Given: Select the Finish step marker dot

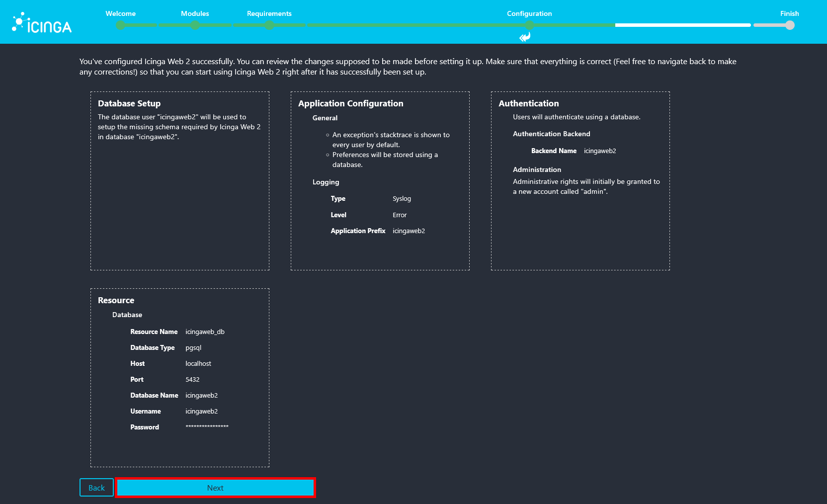Looking at the screenshot, I should coord(789,25).
